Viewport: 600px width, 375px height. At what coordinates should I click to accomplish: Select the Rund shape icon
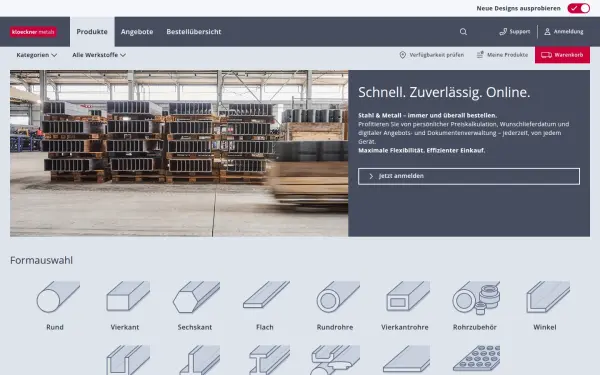coord(58,297)
